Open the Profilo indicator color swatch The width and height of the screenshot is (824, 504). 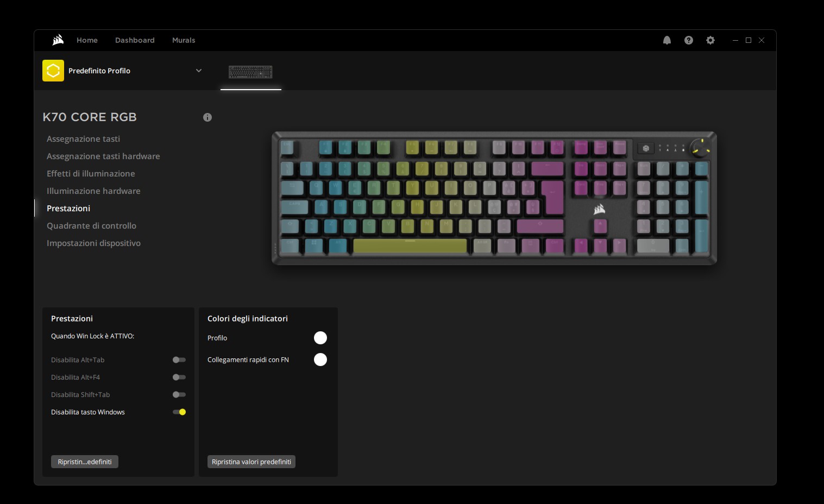coord(320,338)
